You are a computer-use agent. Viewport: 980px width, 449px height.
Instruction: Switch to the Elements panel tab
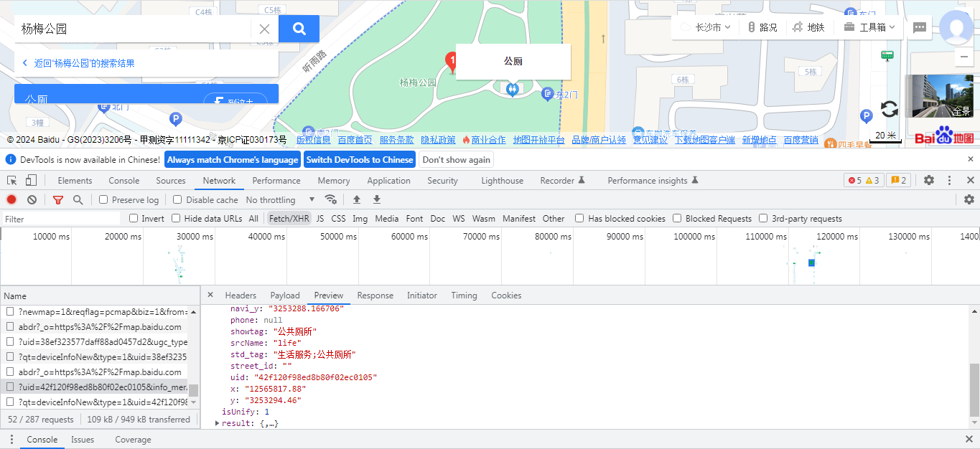(75, 181)
